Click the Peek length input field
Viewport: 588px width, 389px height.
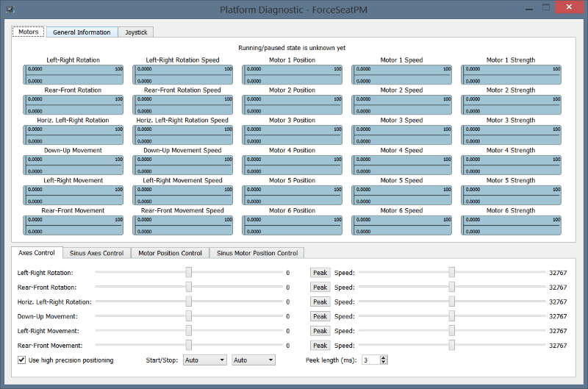coord(371,360)
